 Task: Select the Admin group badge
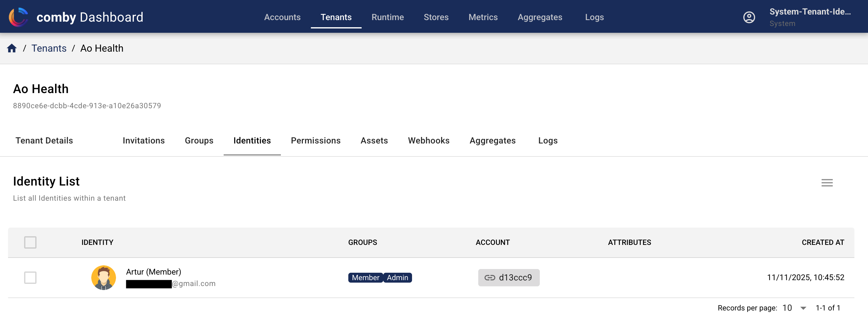click(397, 277)
